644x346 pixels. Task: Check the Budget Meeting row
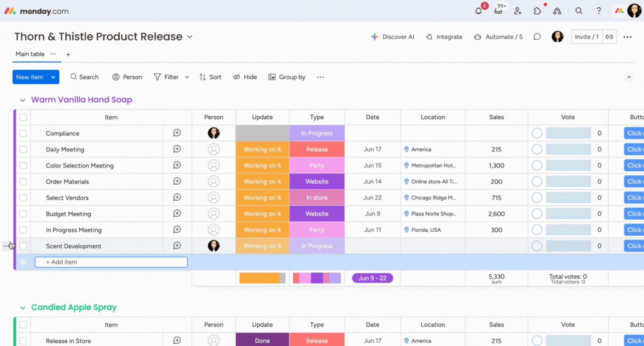[23, 214]
